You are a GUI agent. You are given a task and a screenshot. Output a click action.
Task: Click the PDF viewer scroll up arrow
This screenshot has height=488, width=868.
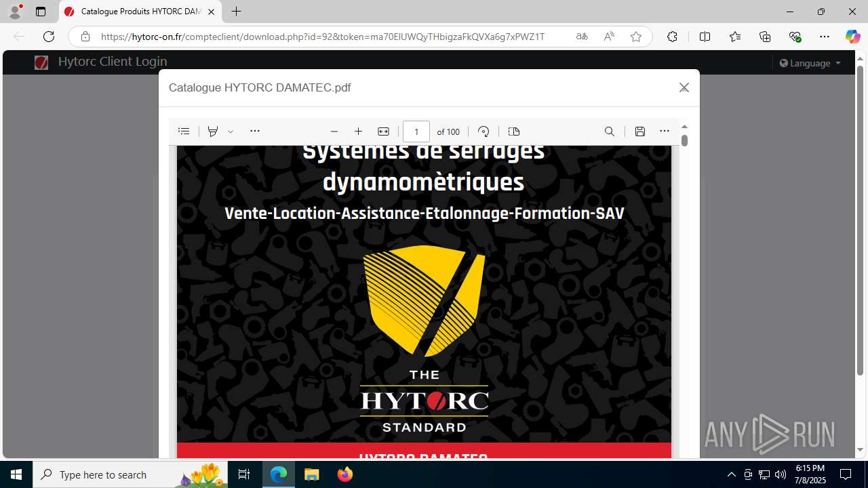coord(684,127)
